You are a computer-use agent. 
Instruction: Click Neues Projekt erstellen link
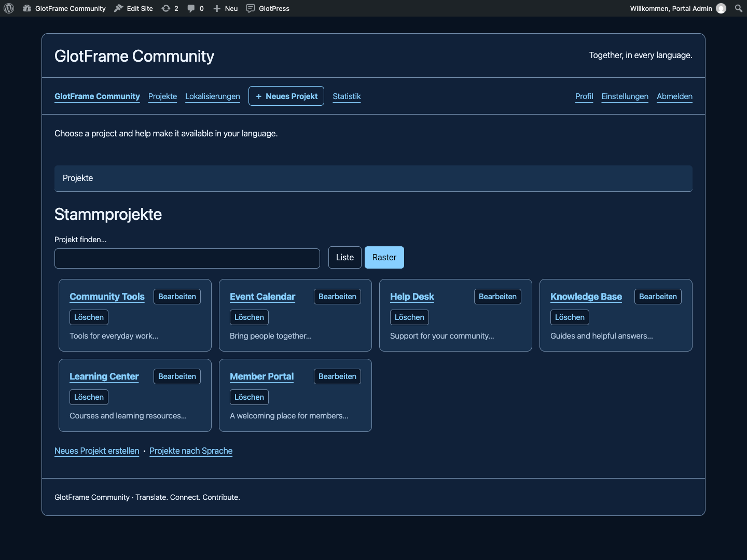(x=97, y=451)
